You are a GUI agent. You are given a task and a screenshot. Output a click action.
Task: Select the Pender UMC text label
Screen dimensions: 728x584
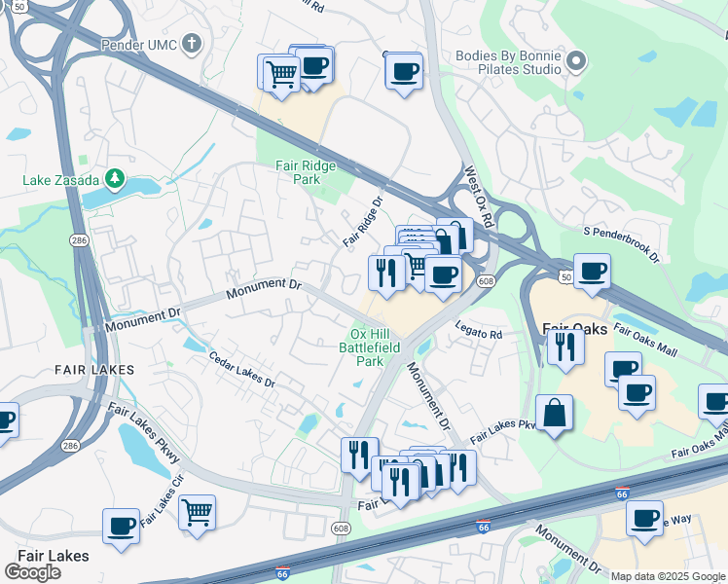click(139, 45)
